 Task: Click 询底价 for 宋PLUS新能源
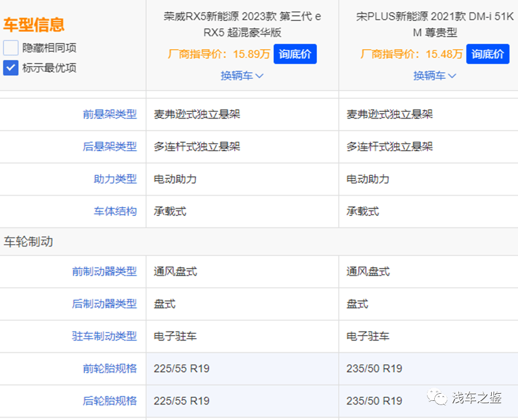(x=487, y=54)
